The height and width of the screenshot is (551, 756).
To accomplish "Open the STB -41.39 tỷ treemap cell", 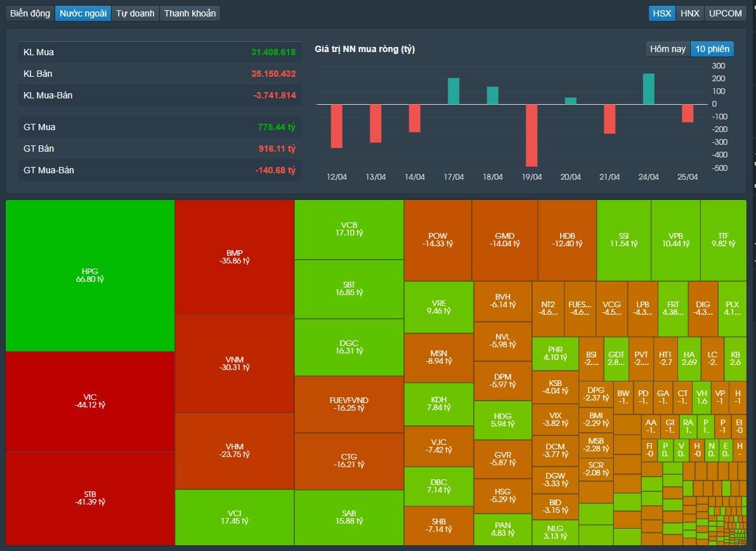I will click(x=90, y=498).
